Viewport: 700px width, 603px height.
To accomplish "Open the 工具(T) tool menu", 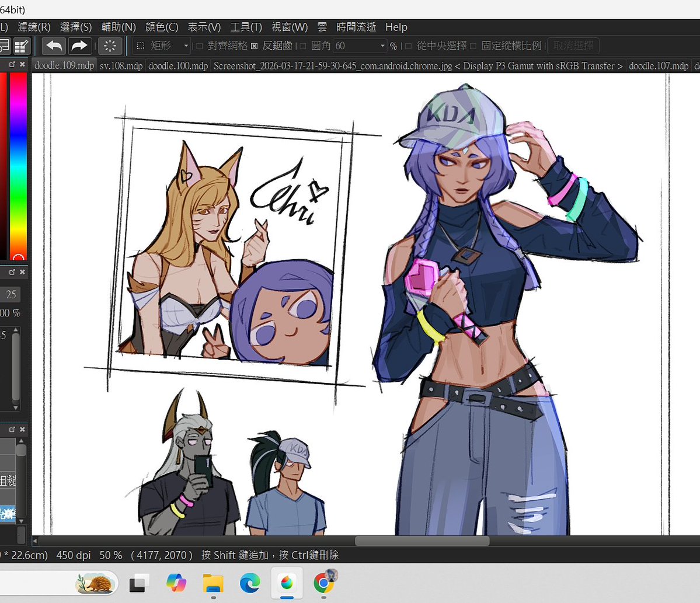I will pos(246,27).
